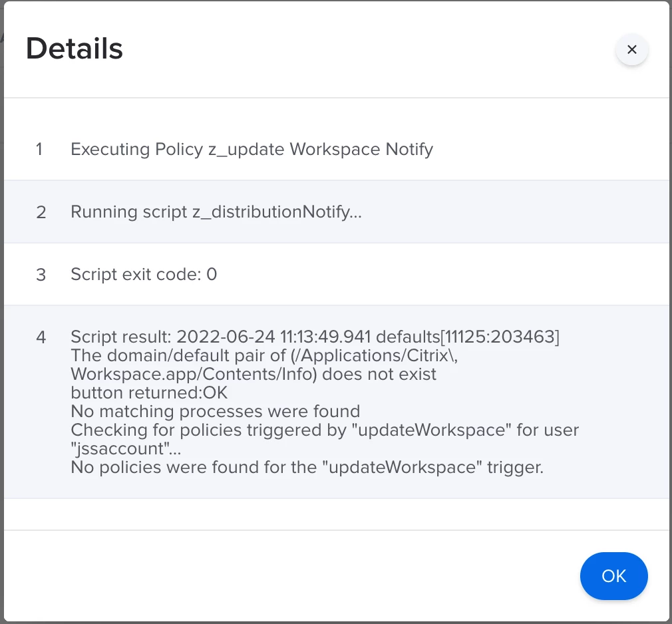
Task: Click row number 3 in the log
Action: [41, 275]
